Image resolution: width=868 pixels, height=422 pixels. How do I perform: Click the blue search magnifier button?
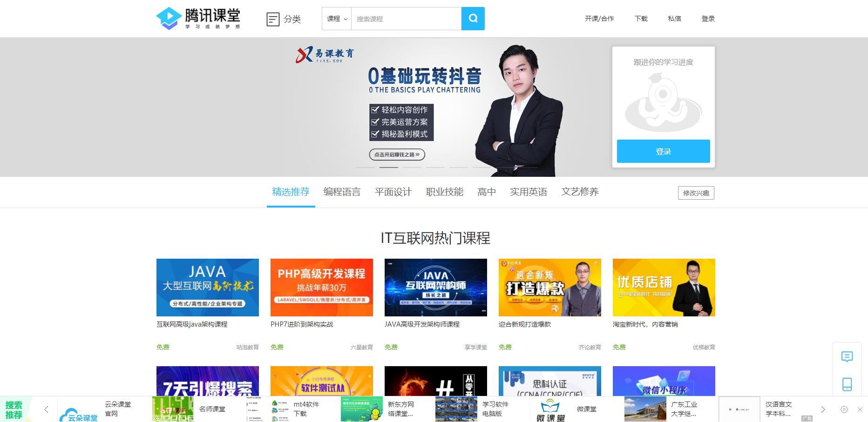[473, 19]
